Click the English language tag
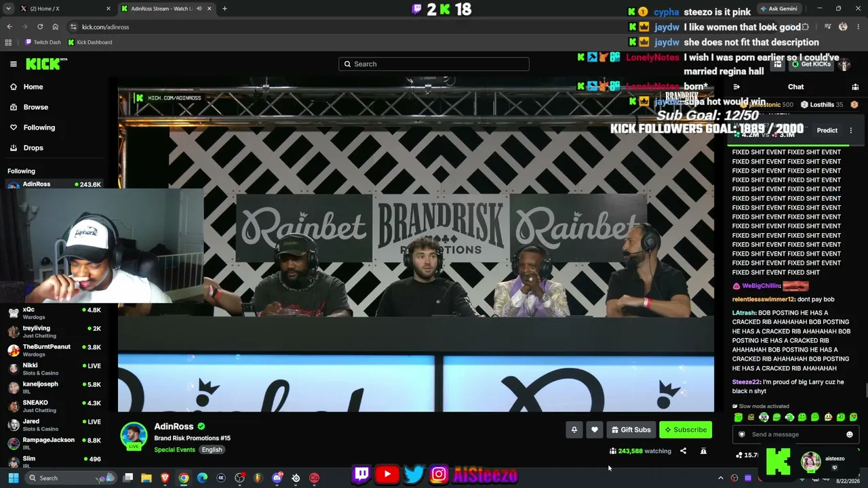The width and height of the screenshot is (868, 488). pyautogui.click(x=212, y=450)
